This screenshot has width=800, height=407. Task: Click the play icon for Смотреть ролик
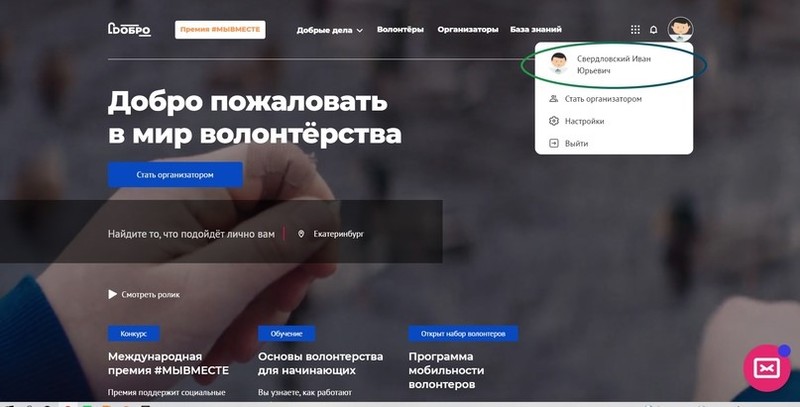coord(112,294)
